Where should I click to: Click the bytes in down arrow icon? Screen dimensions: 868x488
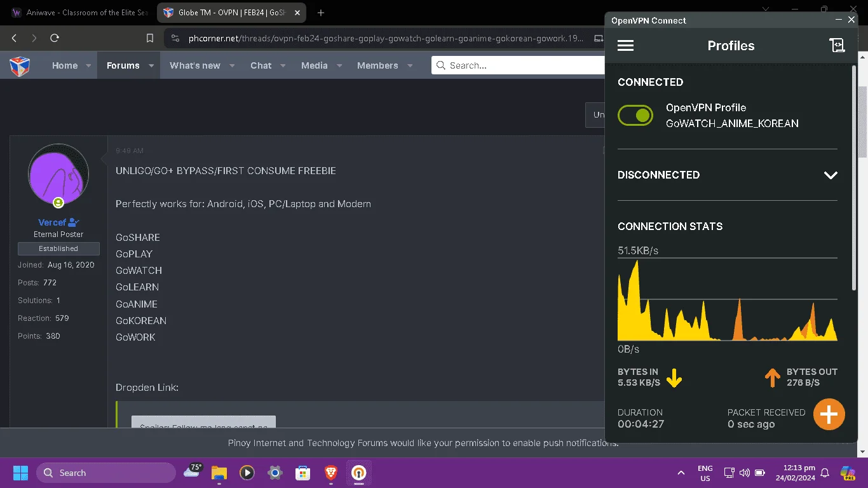tap(674, 379)
